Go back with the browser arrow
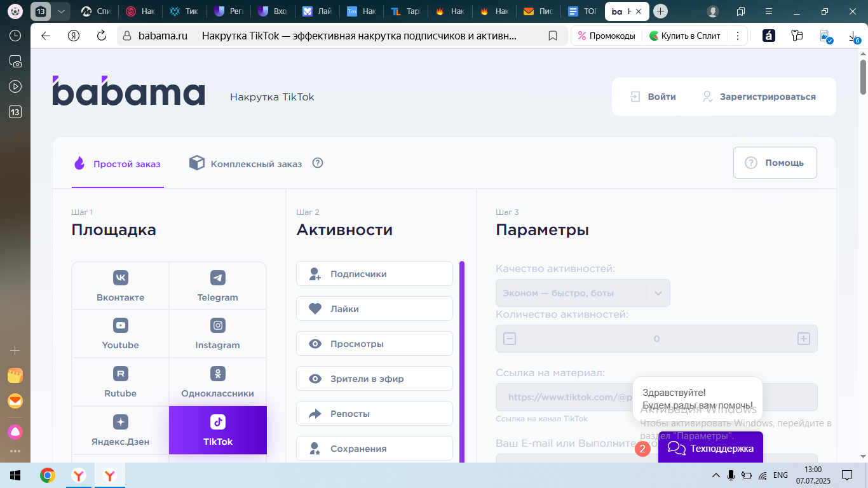The height and width of the screenshot is (488, 868). pos(46,36)
